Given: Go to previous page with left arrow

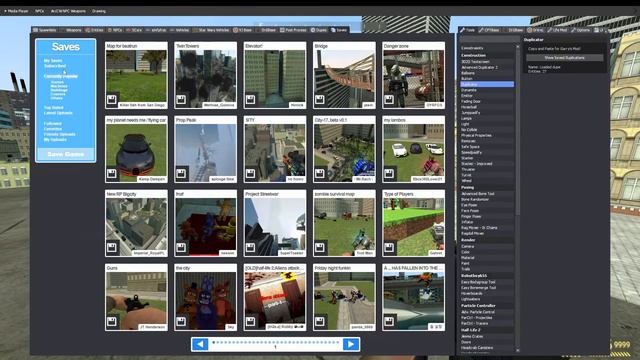Looking at the screenshot, I should click(x=200, y=344).
